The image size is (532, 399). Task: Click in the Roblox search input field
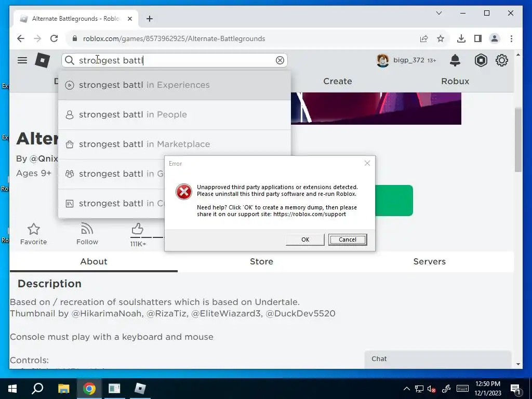[175, 60]
